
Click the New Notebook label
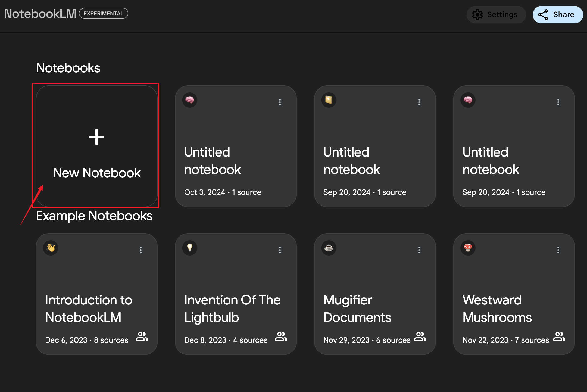coord(97,173)
